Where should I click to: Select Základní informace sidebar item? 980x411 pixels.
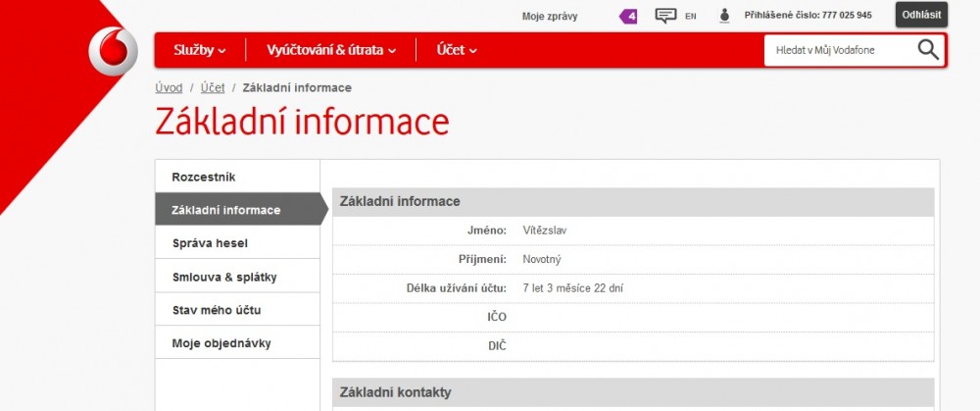tap(226, 210)
